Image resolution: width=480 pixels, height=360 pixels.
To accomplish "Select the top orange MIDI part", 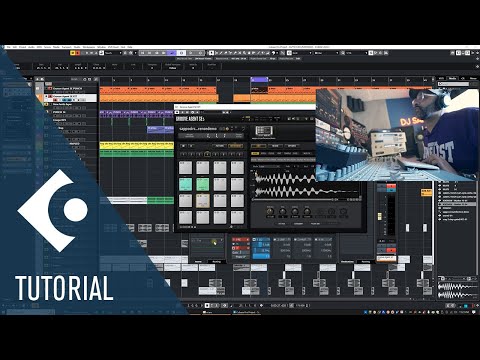I will (x=158, y=90).
